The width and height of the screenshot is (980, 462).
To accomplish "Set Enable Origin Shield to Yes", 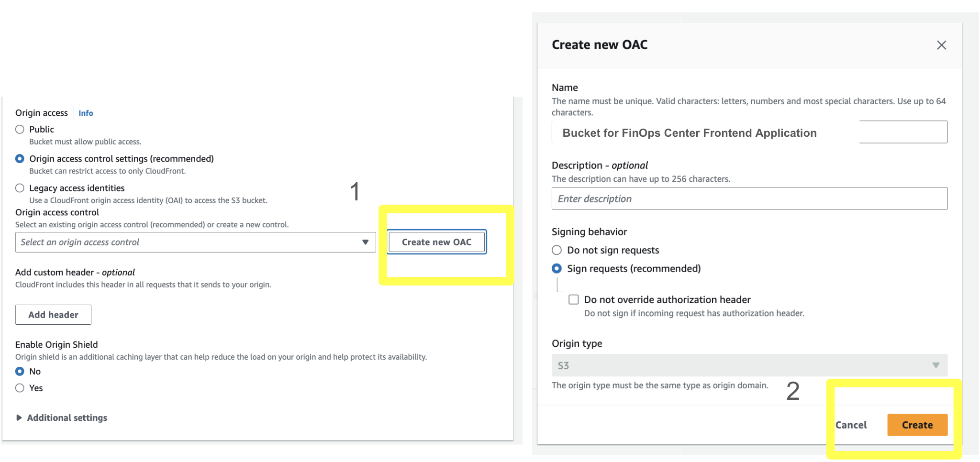I will (x=20, y=388).
